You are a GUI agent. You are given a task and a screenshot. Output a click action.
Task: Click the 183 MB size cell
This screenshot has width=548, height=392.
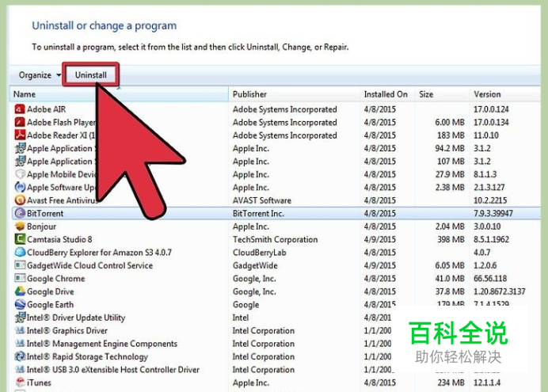(451, 135)
